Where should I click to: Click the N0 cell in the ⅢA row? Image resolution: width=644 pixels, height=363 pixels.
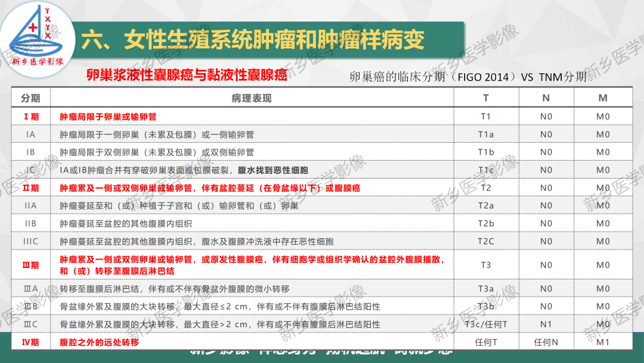coord(546,288)
